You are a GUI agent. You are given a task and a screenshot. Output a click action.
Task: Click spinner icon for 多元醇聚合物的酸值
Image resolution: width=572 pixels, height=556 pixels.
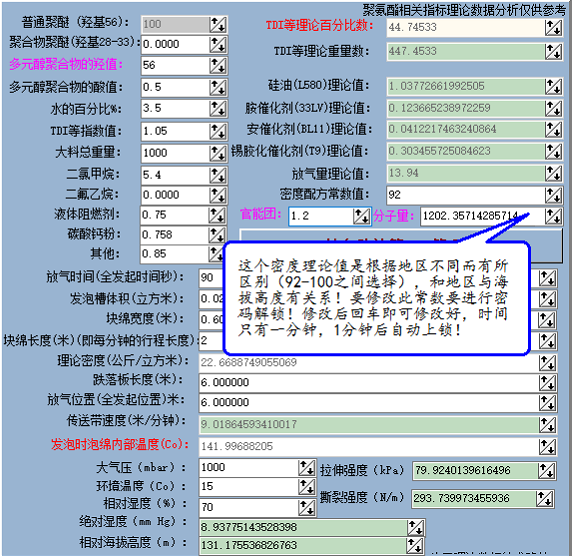click(x=218, y=88)
